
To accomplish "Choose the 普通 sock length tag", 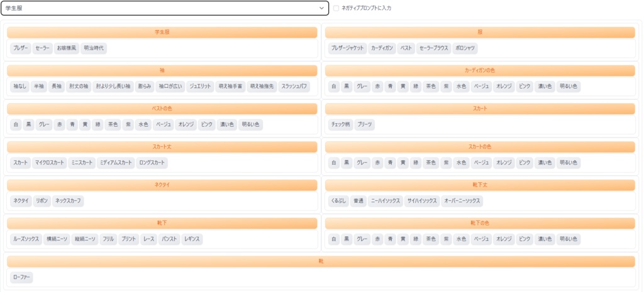I will pyautogui.click(x=358, y=201).
